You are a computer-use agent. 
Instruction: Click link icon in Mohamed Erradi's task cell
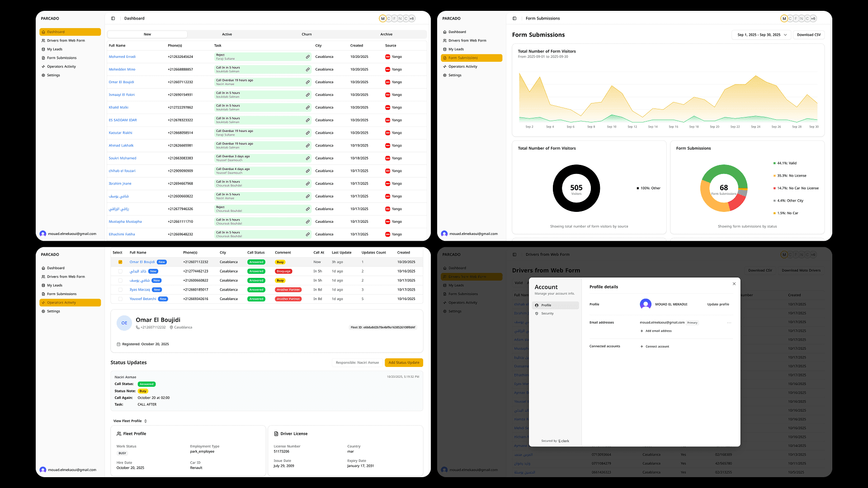coord(308,57)
